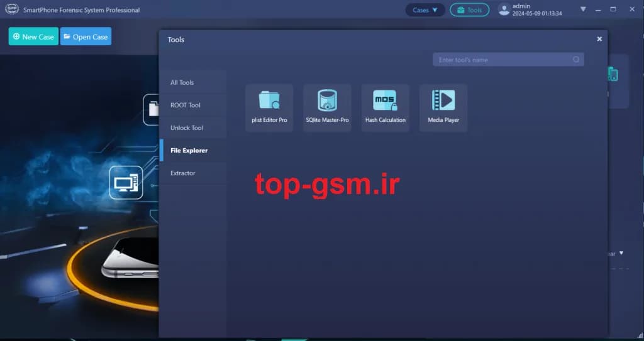The width and height of the screenshot is (644, 341).
Task: Maximize the application window
Action: [613, 9]
